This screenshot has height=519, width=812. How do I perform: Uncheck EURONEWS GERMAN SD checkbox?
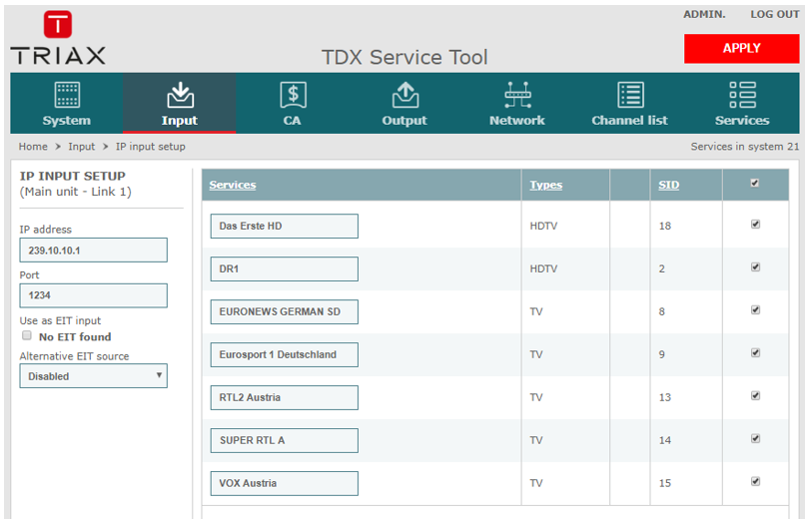[x=755, y=310]
